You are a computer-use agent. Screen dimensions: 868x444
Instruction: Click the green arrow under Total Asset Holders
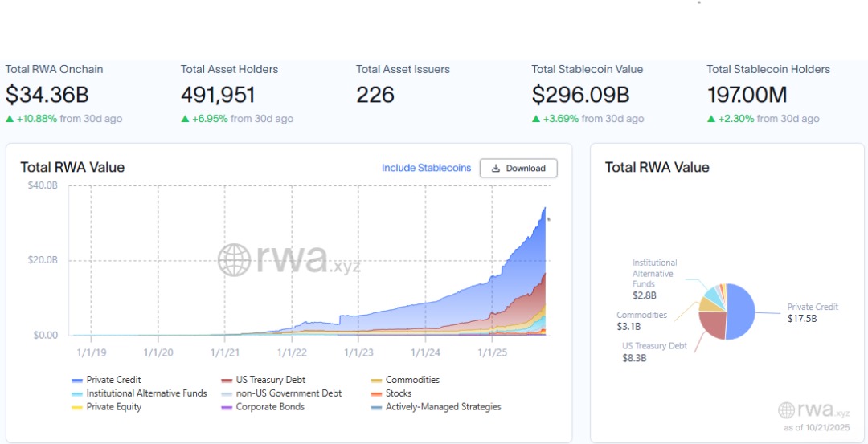coord(185,119)
